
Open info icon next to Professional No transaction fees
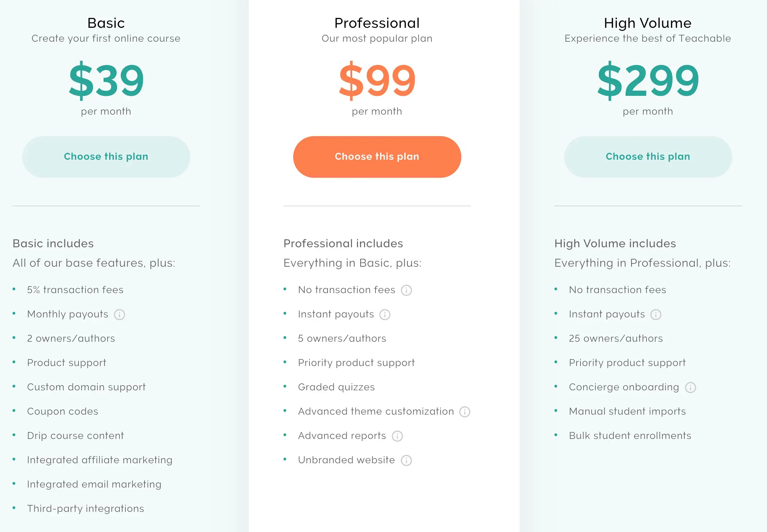[406, 290]
